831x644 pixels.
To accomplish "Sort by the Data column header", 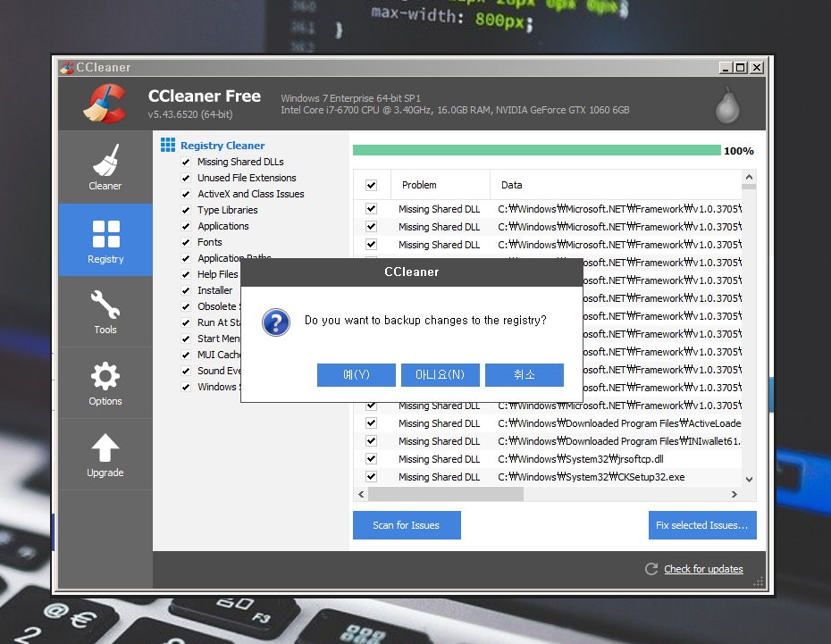I will pos(616,185).
